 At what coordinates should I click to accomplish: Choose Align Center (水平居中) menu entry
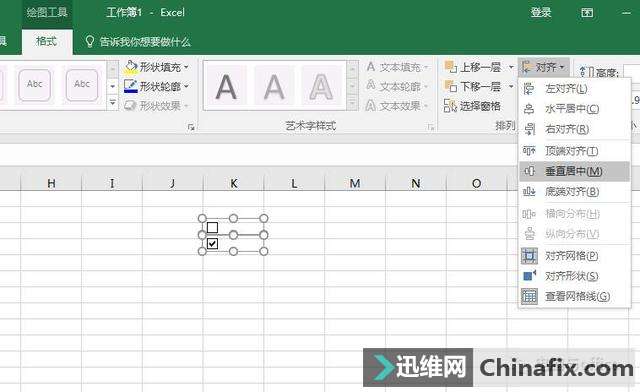(574, 109)
